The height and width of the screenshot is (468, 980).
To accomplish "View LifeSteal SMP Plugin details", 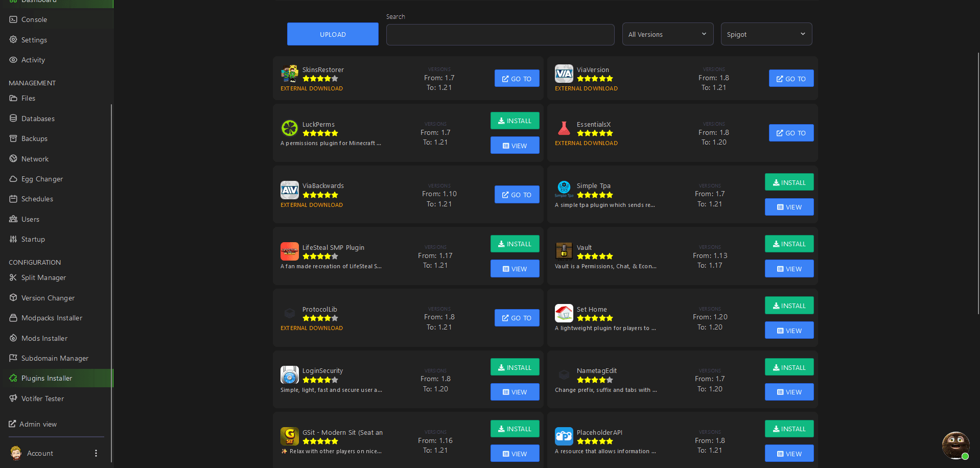I will point(515,269).
